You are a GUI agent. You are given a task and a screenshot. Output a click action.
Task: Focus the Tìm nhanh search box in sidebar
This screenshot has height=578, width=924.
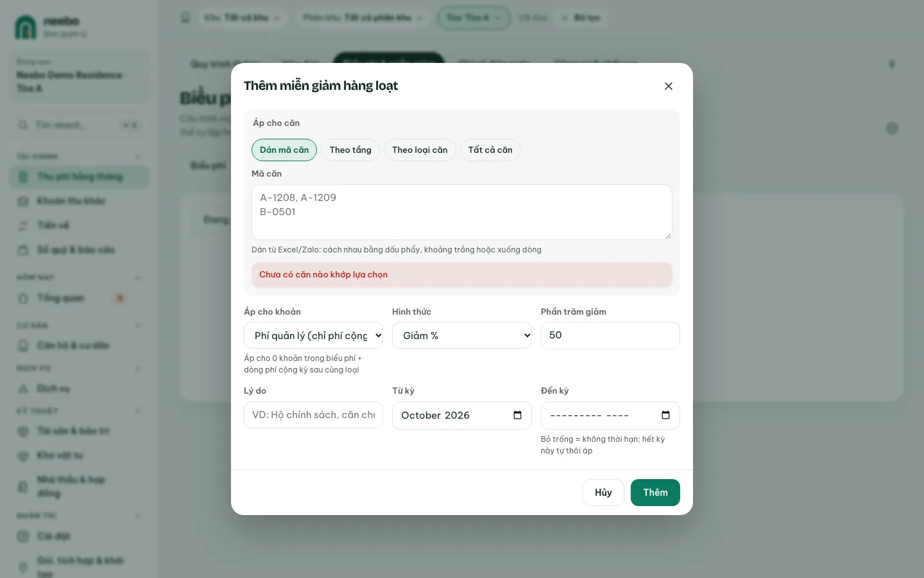tap(79, 125)
